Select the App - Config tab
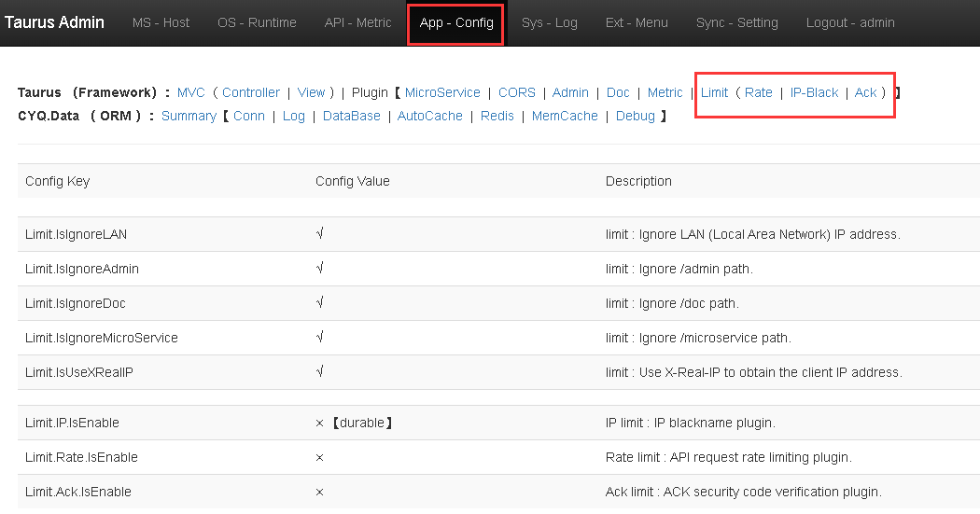The width and height of the screenshot is (980, 514). click(x=456, y=22)
